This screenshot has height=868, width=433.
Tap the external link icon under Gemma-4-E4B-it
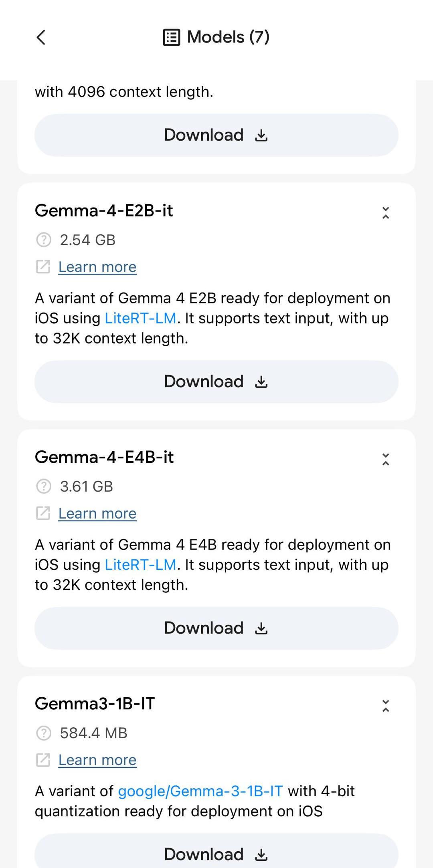pyautogui.click(x=43, y=513)
